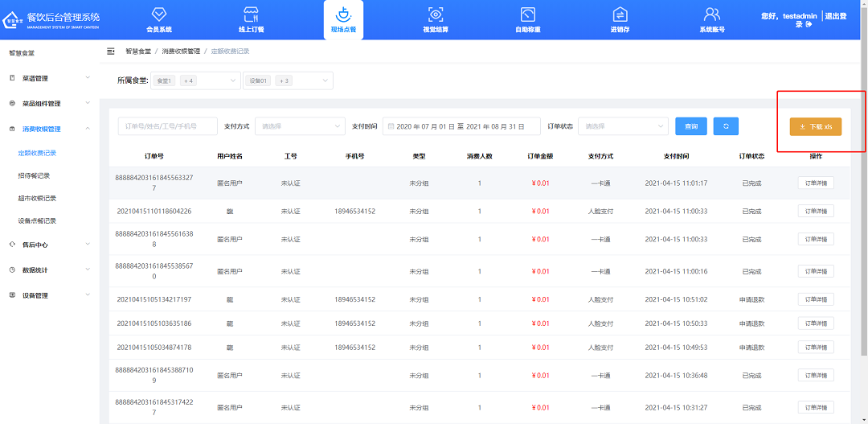Click the 查询 search button
The image size is (868, 424).
pyautogui.click(x=691, y=126)
